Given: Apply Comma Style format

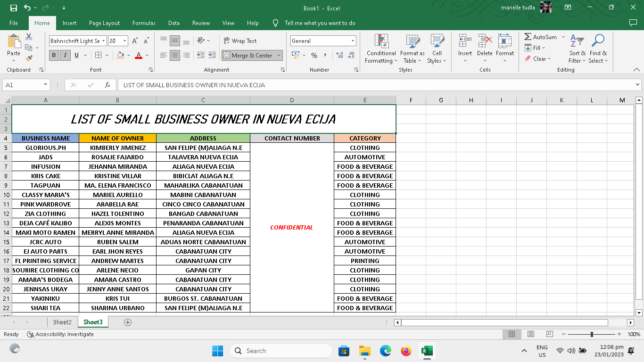Looking at the screenshot, I should tap(325, 55).
